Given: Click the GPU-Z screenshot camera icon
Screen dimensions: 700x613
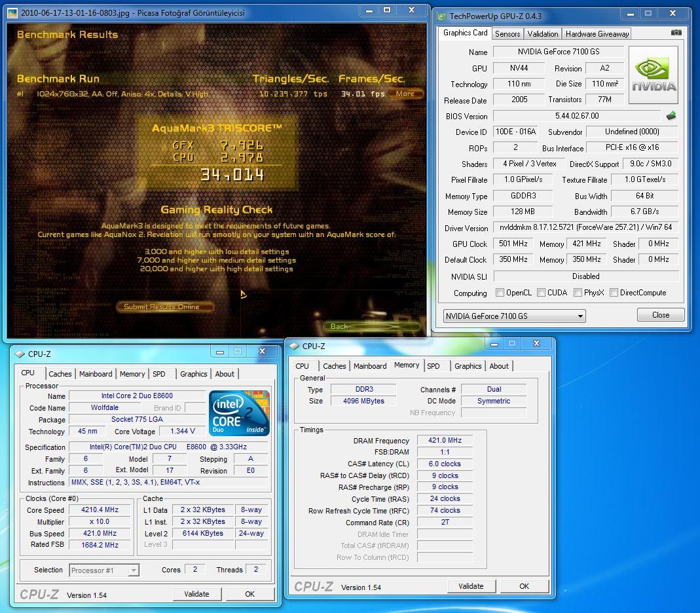Looking at the screenshot, I should [x=676, y=33].
